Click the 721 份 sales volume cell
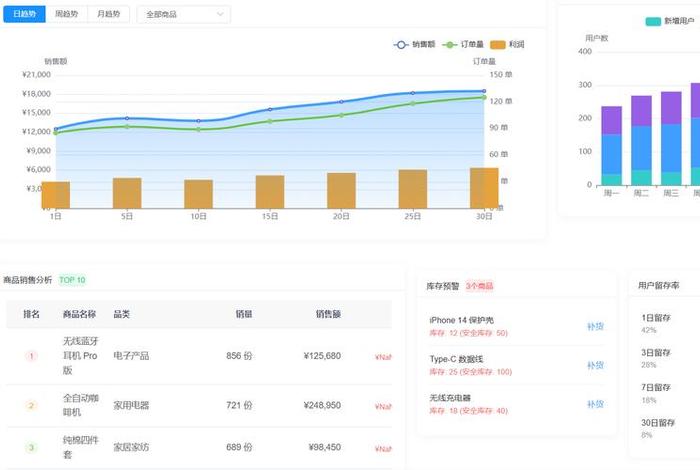The image size is (700, 470). [x=239, y=405]
